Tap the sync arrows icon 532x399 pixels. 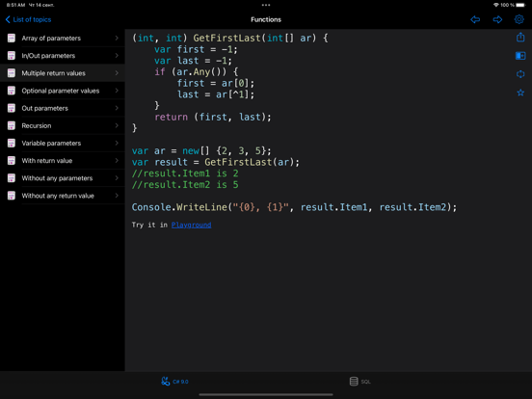point(520,74)
